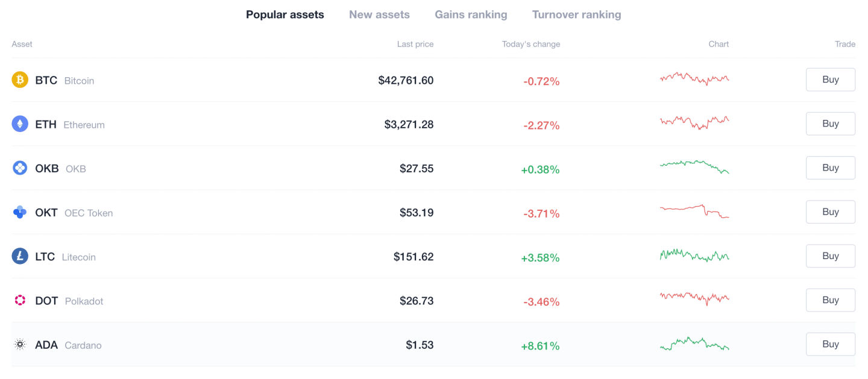Image resolution: width=868 pixels, height=379 pixels.
Task: Click the BTC ticker label
Action: 46,80
